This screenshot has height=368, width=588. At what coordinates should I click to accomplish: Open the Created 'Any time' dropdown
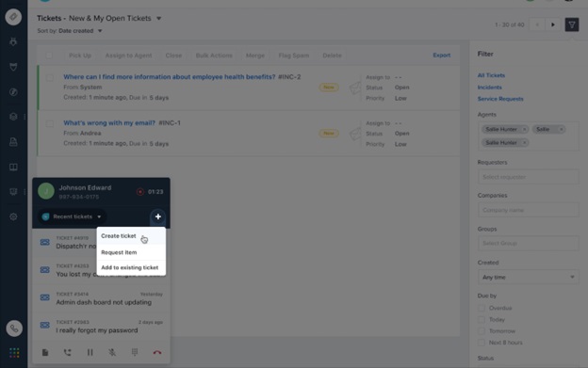(528, 278)
